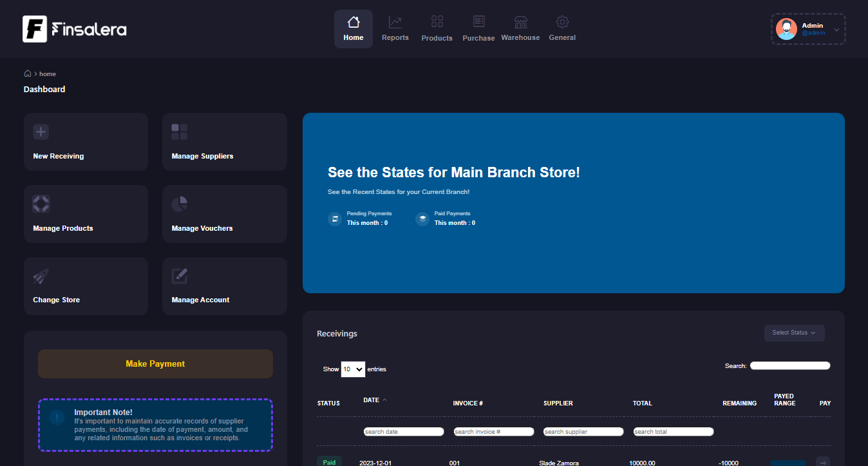This screenshot has width=868, height=466.
Task: Open the Products menu
Action: (437, 29)
